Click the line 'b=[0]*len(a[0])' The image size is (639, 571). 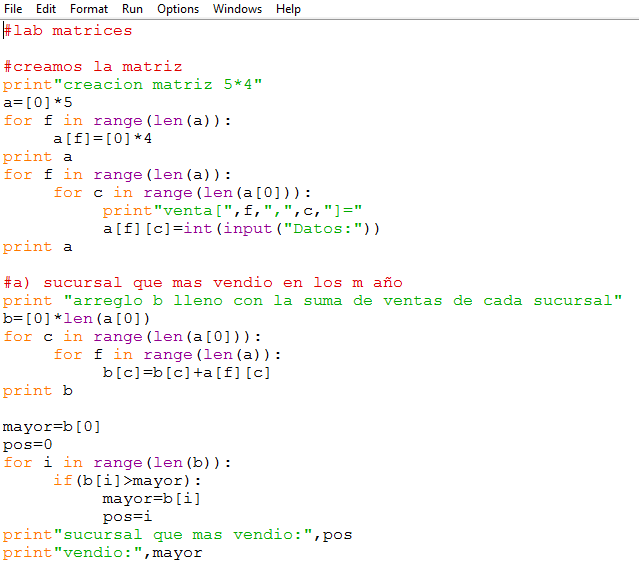point(77,319)
